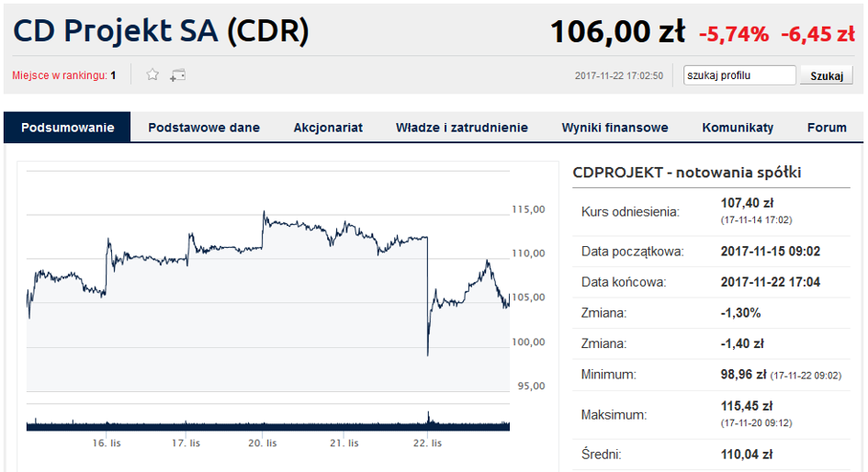
Task: Click the star icon to favorite CD Projekt
Action: point(152,74)
